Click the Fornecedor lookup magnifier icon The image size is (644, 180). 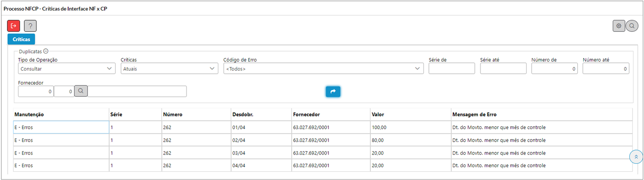[81, 91]
